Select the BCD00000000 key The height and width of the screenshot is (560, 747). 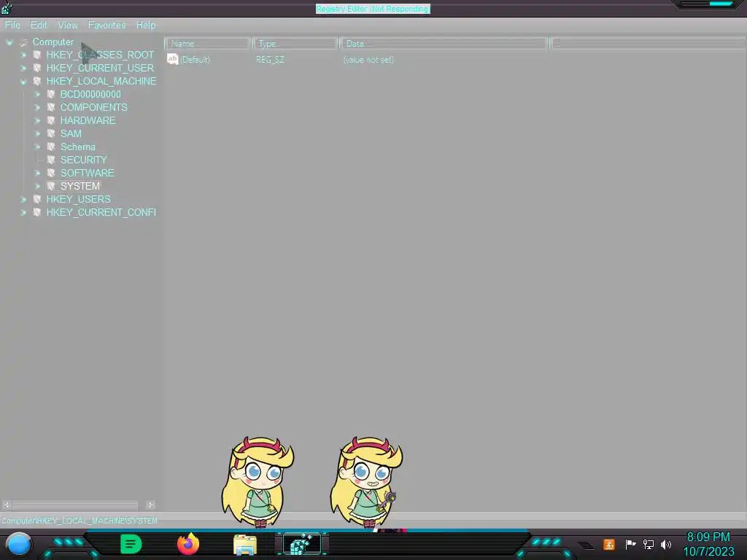tap(90, 94)
